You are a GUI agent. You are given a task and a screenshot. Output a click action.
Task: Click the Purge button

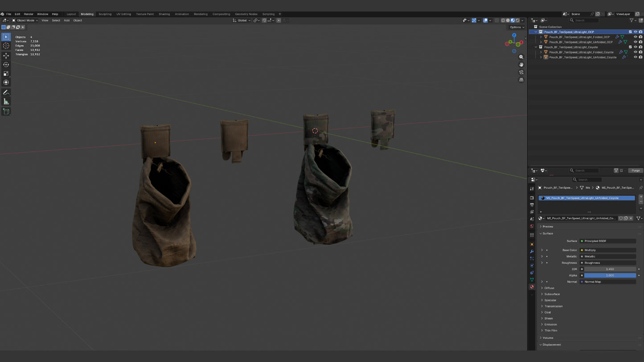636,171
